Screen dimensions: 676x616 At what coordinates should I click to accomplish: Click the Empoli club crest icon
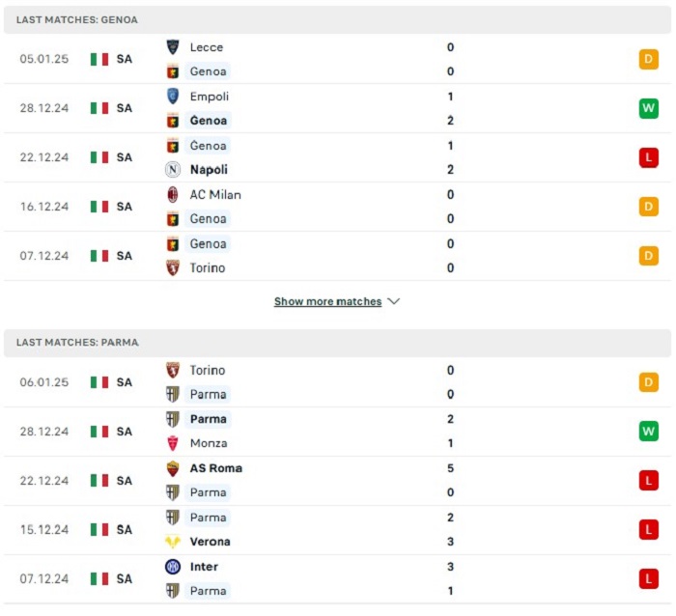pyautogui.click(x=173, y=97)
